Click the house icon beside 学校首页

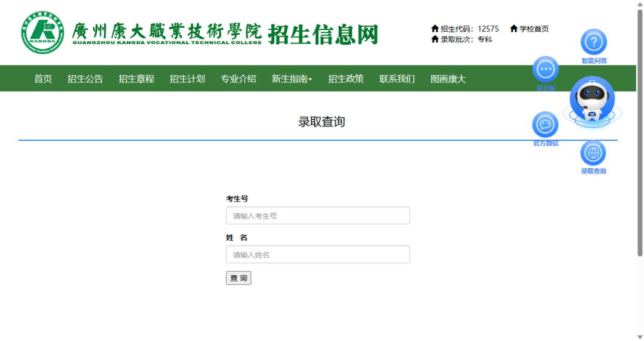click(513, 29)
